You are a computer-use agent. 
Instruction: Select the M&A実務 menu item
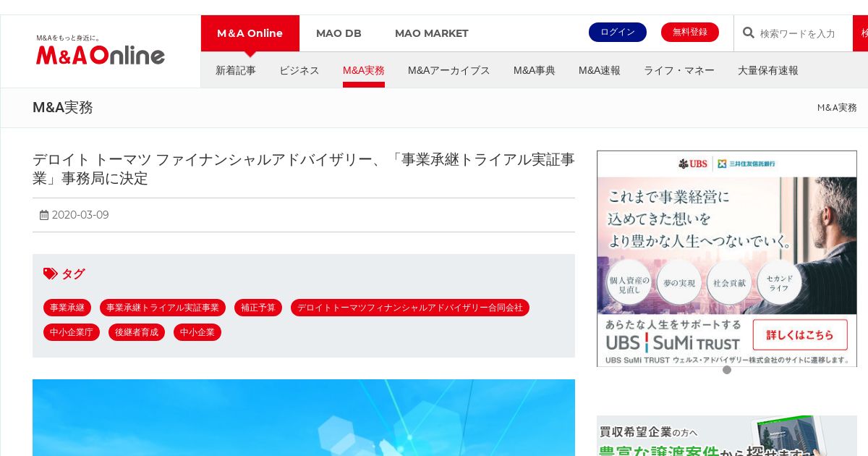364,70
